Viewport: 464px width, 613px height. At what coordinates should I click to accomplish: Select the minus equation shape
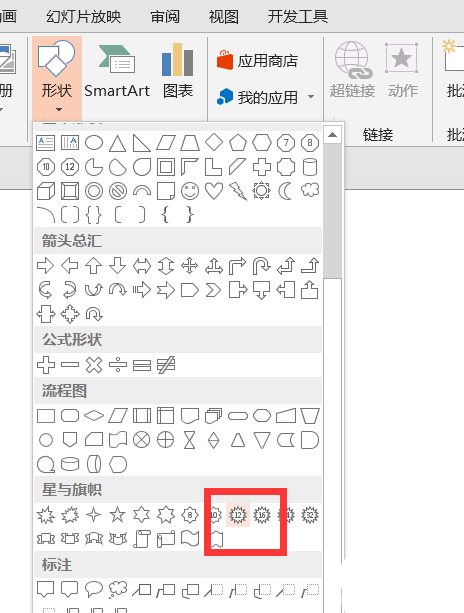(x=70, y=365)
